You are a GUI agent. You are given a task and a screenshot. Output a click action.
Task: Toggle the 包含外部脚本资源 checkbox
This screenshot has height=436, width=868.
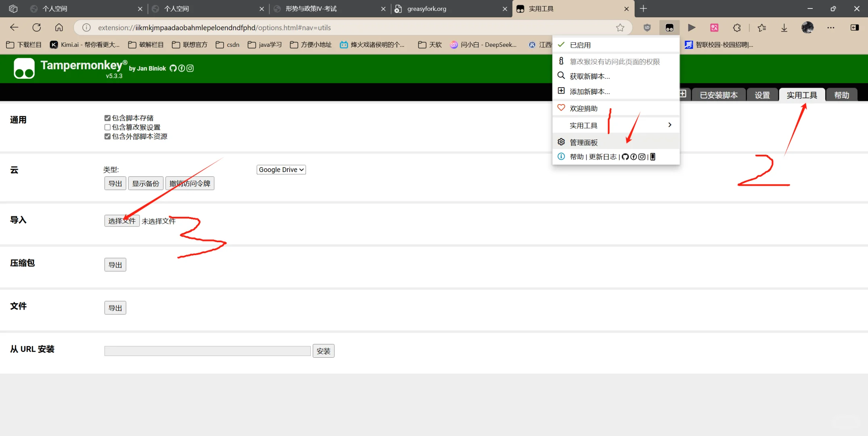click(107, 136)
